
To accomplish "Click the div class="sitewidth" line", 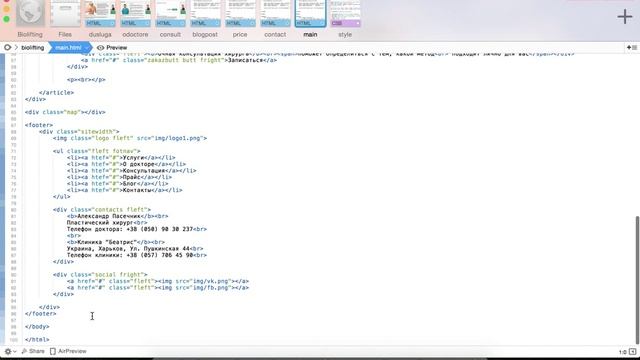I will point(79,131).
